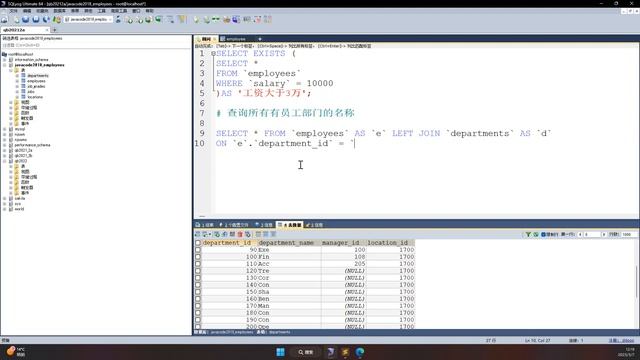Image resolution: width=640 pixels, height=360 pixels.
Task: Click the new query editor toolbar icon
Action: 17,20
